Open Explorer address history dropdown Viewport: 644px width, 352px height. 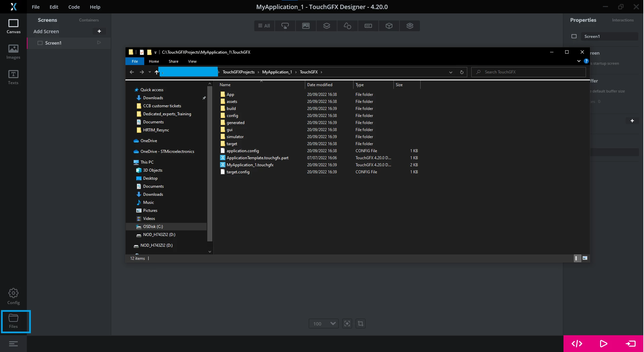pos(451,72)
